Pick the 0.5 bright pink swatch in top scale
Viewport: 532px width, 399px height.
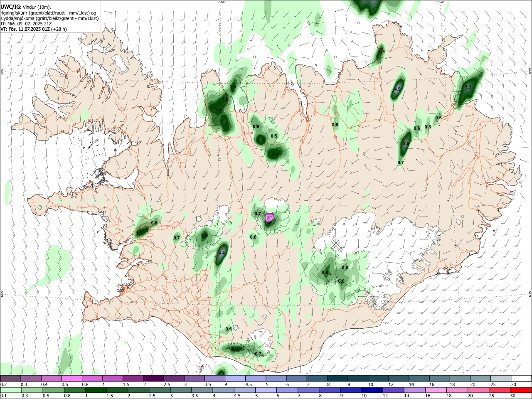pyautogui.click(x=72, y=379)
